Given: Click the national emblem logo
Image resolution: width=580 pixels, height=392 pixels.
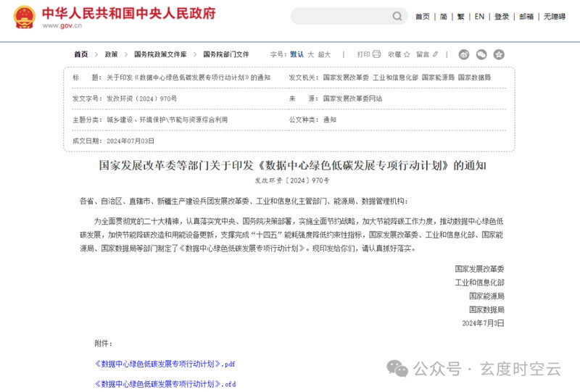Looking at the screenshot, I should click(x=24, y=17).
